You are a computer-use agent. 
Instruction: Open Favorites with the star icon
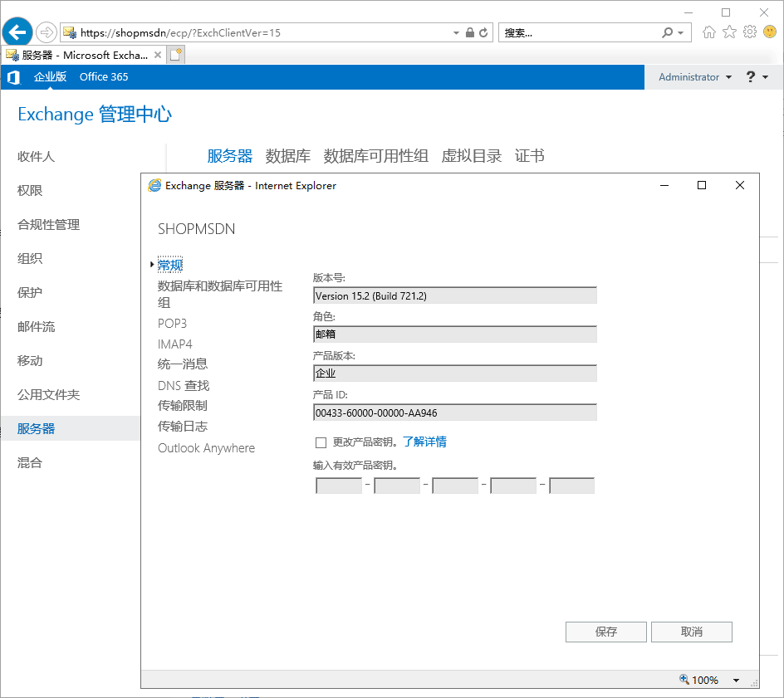click(729, 32)
